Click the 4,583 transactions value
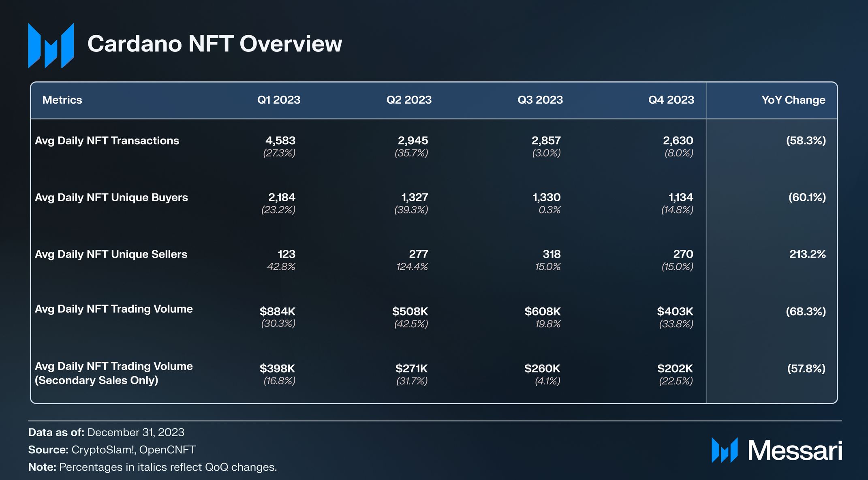 click(280, 141)
